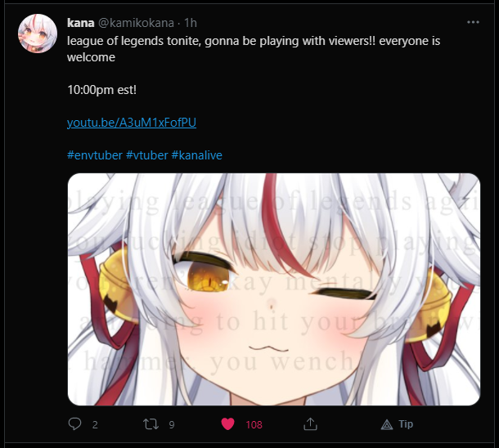Open the #vtuber hashtag

click(x=146, y=155)
